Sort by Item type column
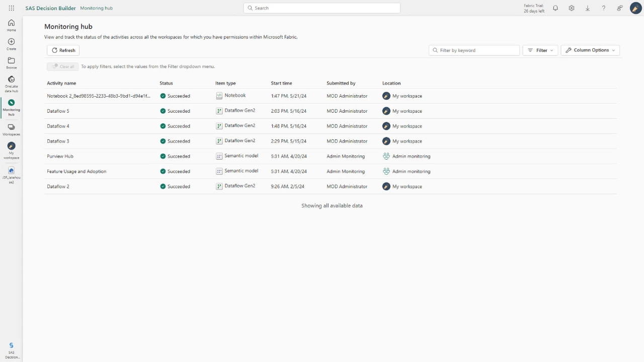The image size is (644, 362). pos(225,83)
